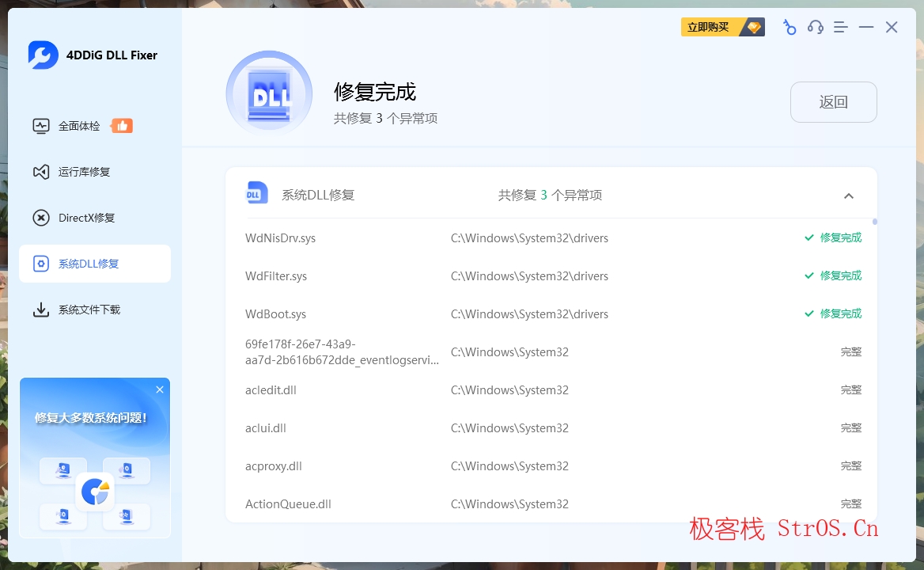924x570 pixels.
Task: Select the DirectX修复 sidebar item
Action: (x=95, y=218)
